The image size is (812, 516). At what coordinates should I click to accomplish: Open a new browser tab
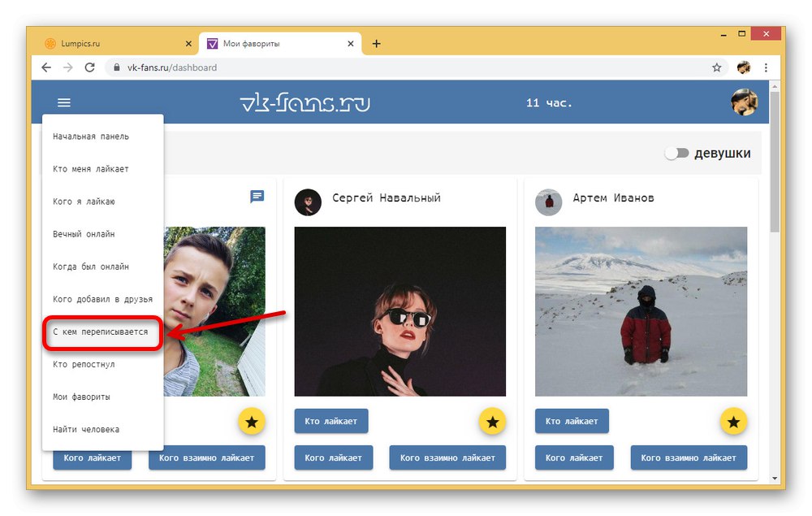point(377,44)
